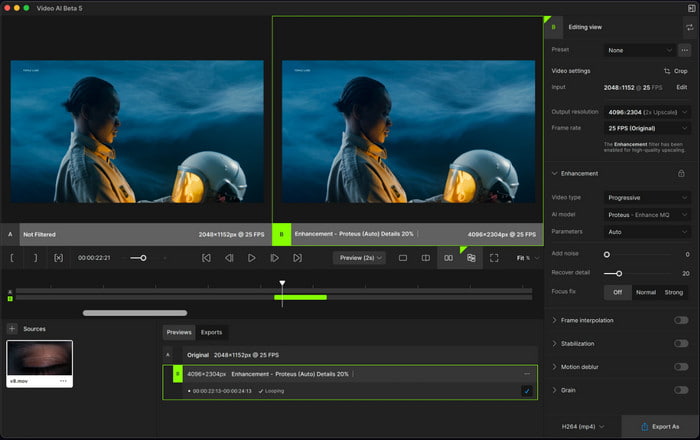Enable Frame interpolation toggle
700x440 pixels.
tap(681, 320)
